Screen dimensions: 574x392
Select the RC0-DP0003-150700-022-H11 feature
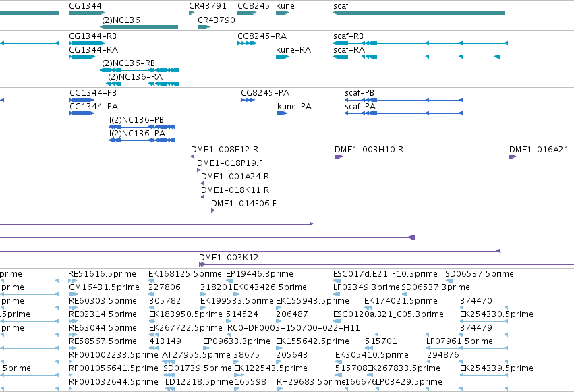(367, 335)
